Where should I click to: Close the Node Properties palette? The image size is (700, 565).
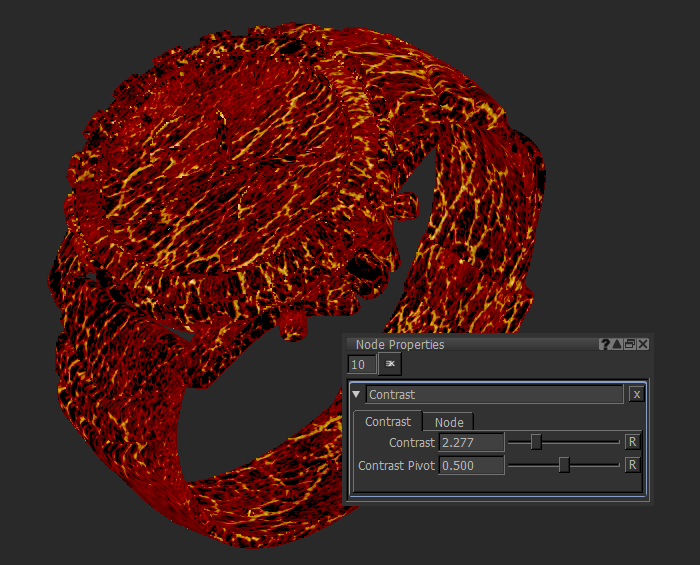(643, 344)
